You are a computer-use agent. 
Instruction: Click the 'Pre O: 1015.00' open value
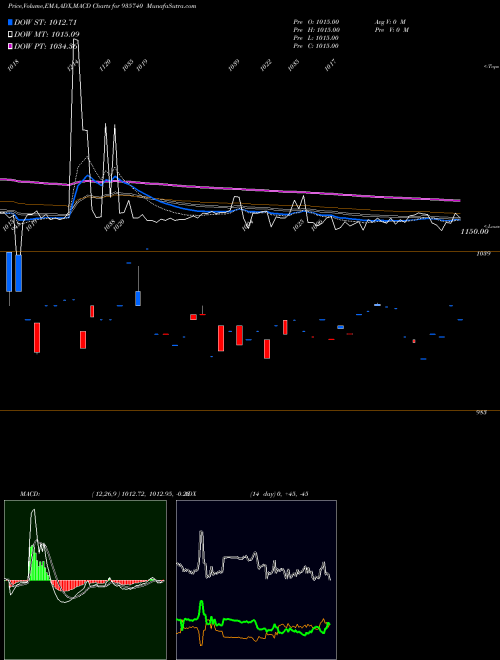(316, 22)
